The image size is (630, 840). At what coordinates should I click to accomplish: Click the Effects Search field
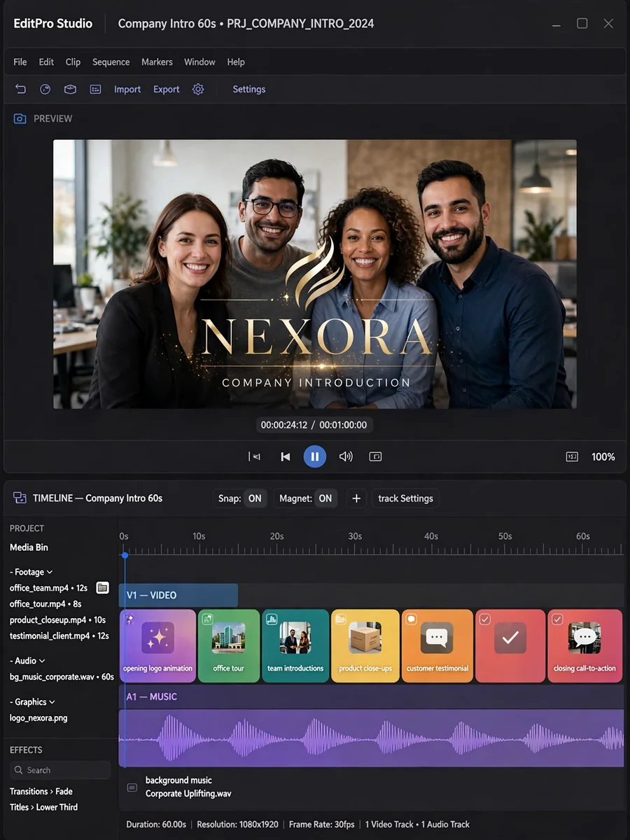60,770
